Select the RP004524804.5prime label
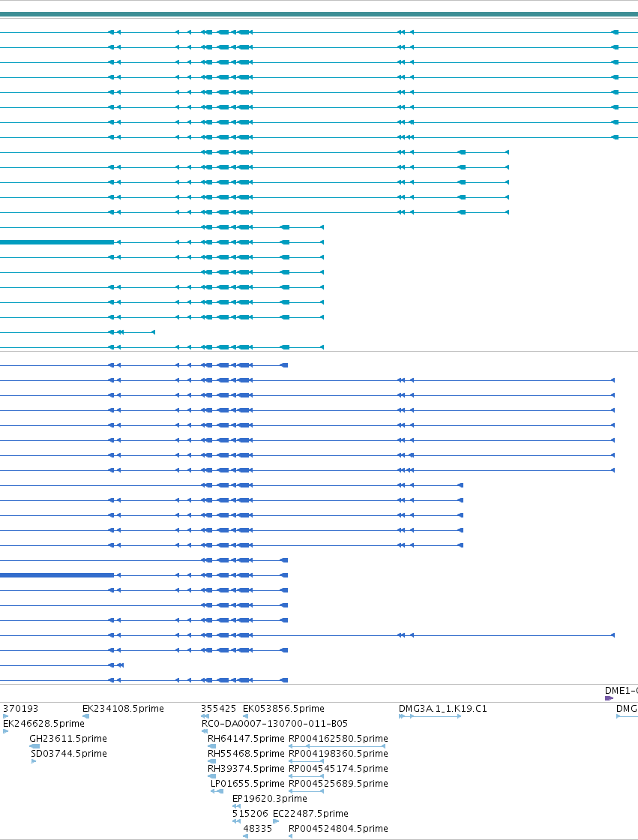This screenshot has width=638, height=840. coord(338,828)
